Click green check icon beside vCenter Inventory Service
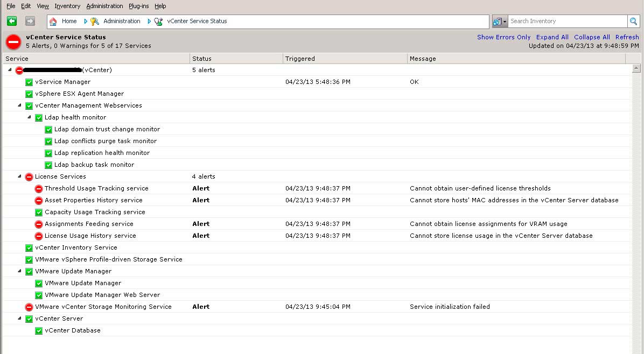The width and height of the screenshot is (644, 354). click(x=29, y=248)
